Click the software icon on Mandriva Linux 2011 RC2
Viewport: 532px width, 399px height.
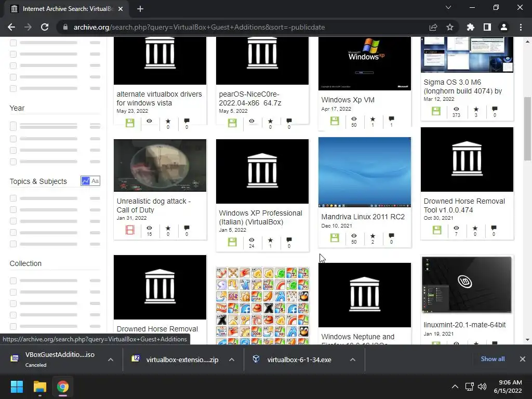tap(335, 237)
